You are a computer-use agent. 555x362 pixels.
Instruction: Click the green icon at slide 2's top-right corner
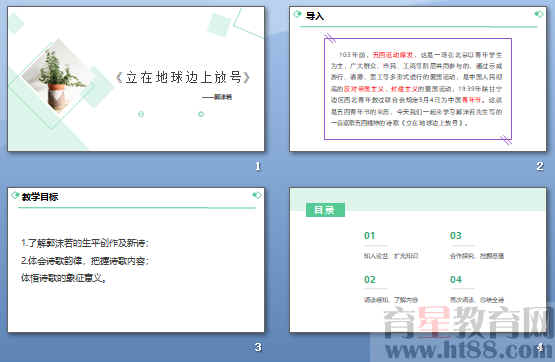[x=539, y=14]
